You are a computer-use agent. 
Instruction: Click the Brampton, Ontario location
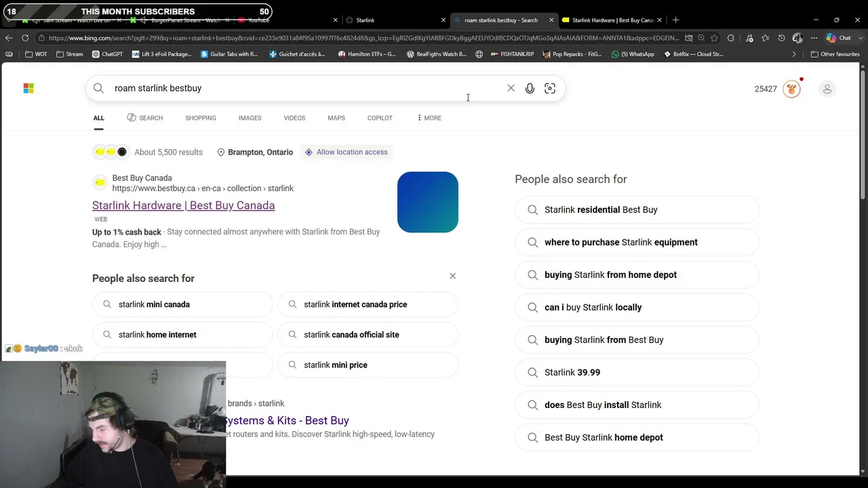(x=255, y=152)
